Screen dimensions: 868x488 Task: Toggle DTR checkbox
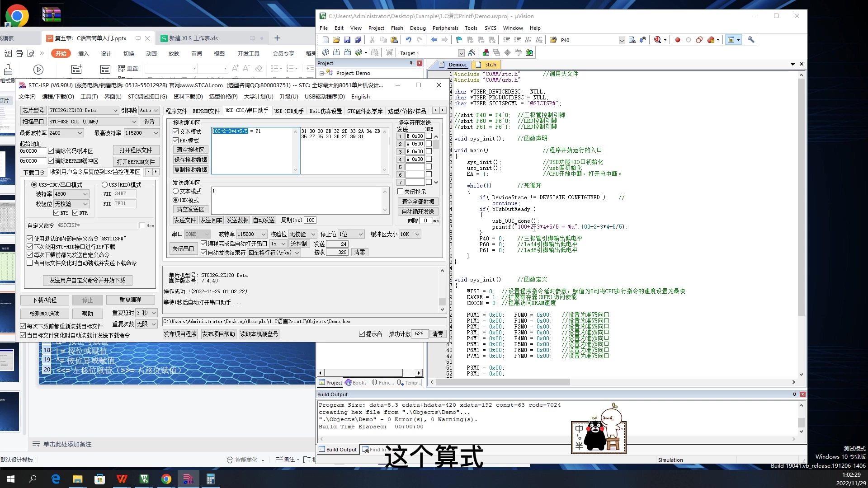click(x=75, y=213)
